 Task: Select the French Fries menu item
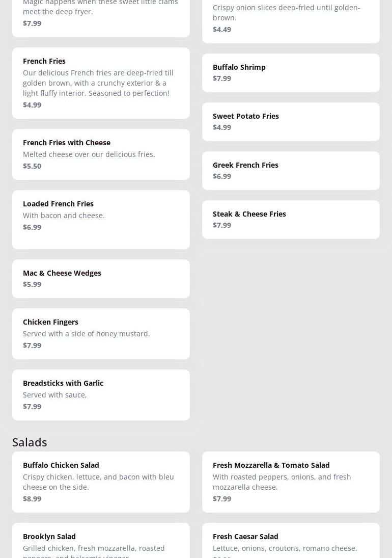click(101, 83)
